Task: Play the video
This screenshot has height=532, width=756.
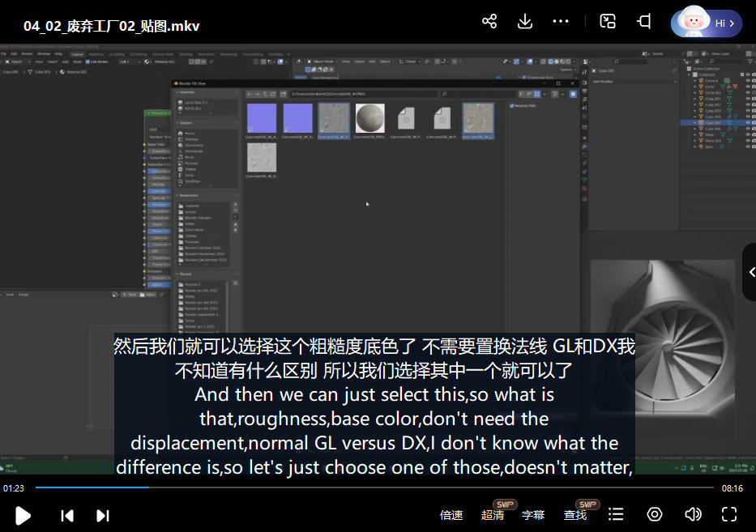Action: point(23,515)
